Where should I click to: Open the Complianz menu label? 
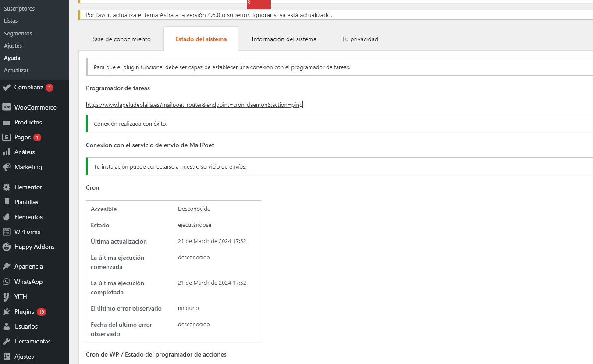click(28, 87)
